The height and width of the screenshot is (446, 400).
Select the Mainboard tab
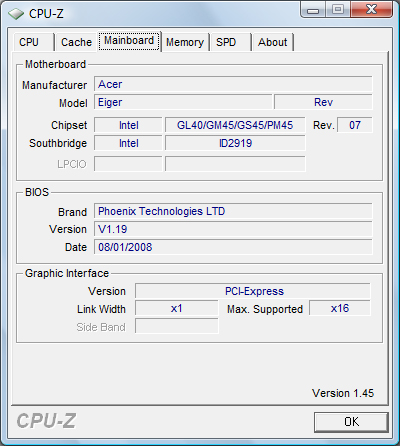(x=129, y=41)
